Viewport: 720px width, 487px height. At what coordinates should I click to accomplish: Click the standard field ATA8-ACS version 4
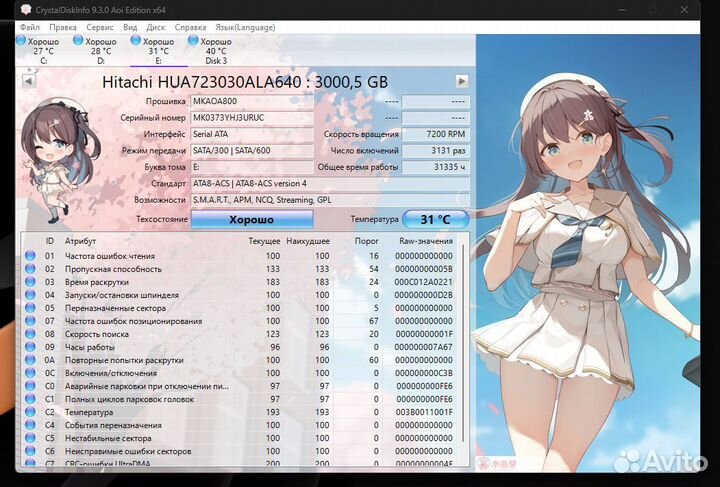(x=330, y=184)
